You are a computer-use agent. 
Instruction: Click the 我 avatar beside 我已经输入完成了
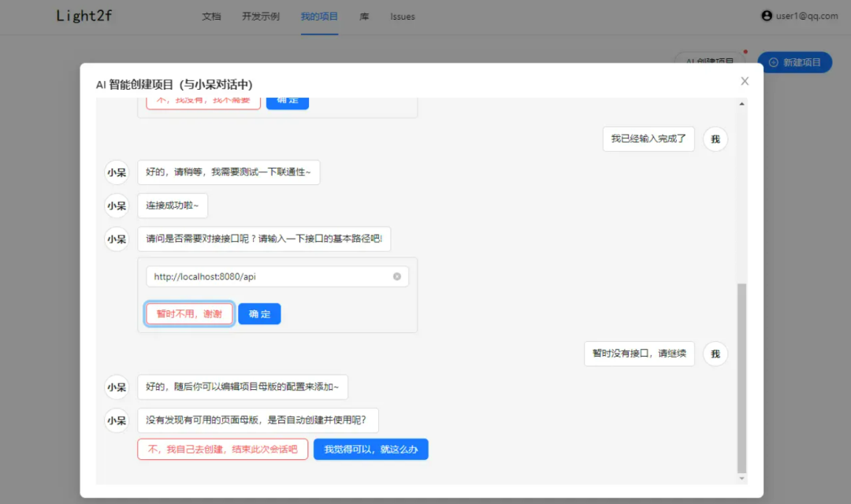[x=715, y=139]
